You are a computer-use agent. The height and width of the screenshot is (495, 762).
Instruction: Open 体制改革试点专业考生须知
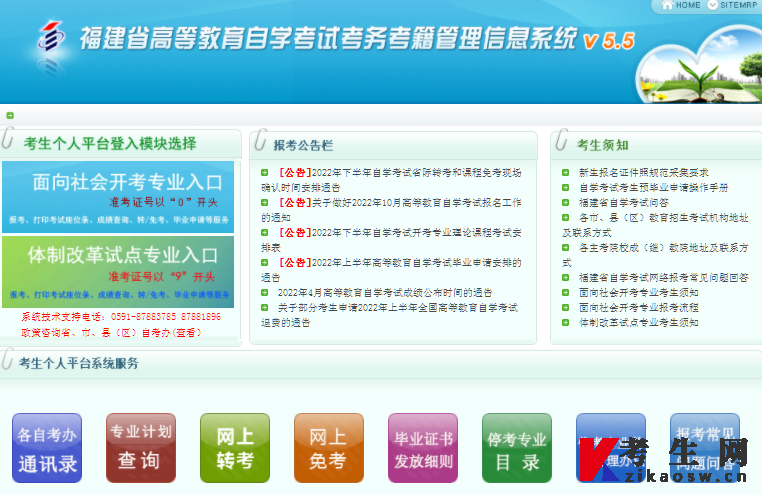coord(639,323)
